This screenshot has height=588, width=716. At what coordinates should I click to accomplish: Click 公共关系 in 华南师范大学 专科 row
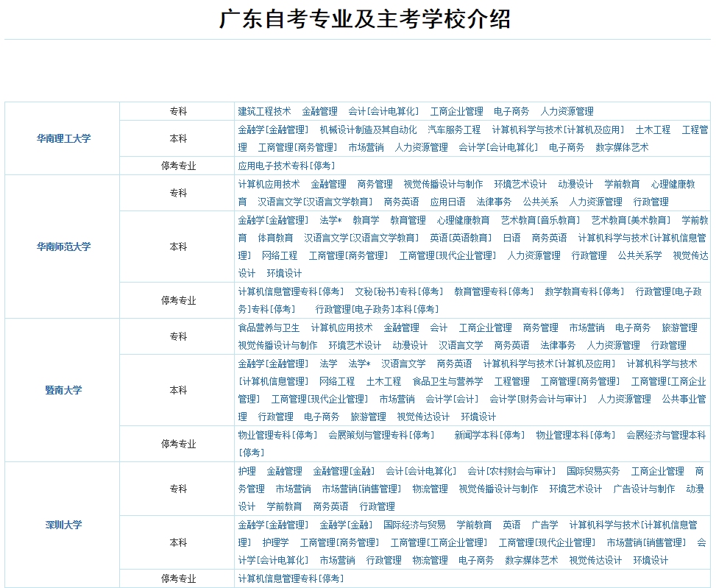pyautogui.click(x=540, y=202)
